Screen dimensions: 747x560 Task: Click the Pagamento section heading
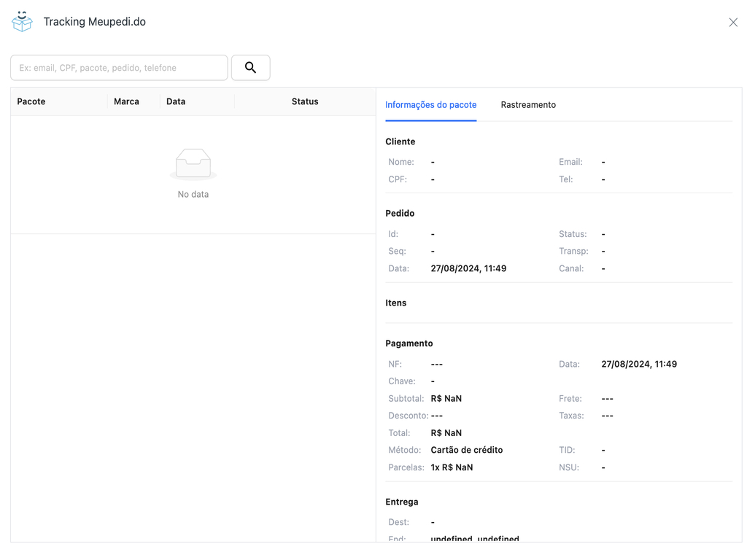point(409,343)
